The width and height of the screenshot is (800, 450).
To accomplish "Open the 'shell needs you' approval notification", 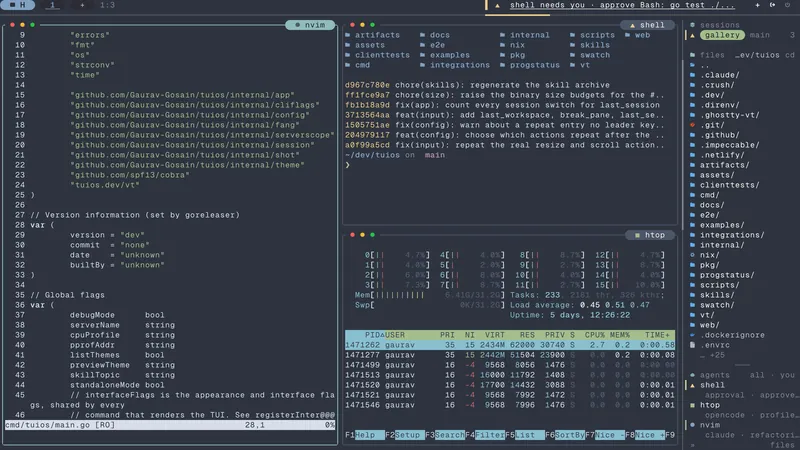I will [x=622, y=5].
